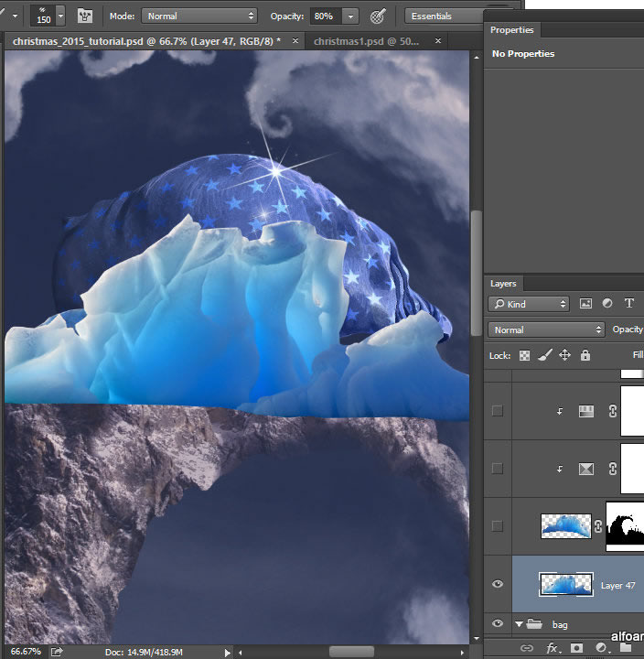Filter layers by pixel layer icon

(x=585, y=304)
